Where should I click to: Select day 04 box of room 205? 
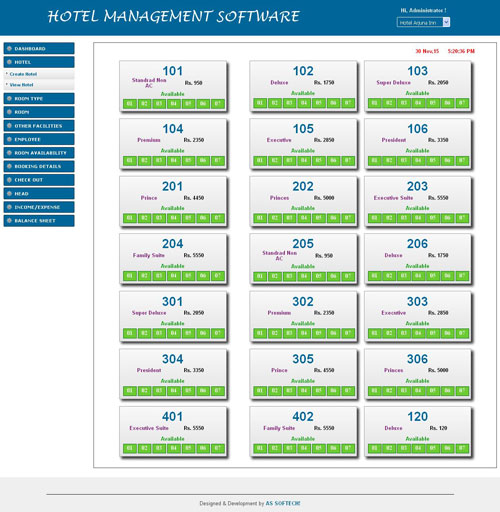click(x=304, y=276)
